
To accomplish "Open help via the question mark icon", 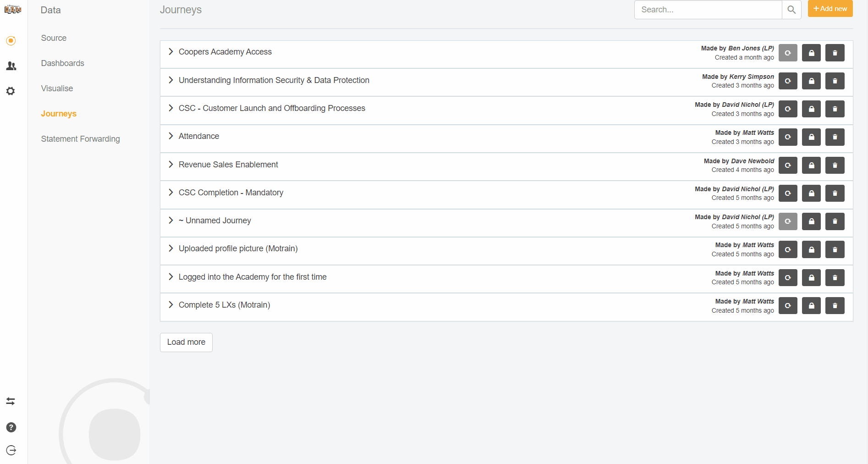I will click(x=11, y=427).
